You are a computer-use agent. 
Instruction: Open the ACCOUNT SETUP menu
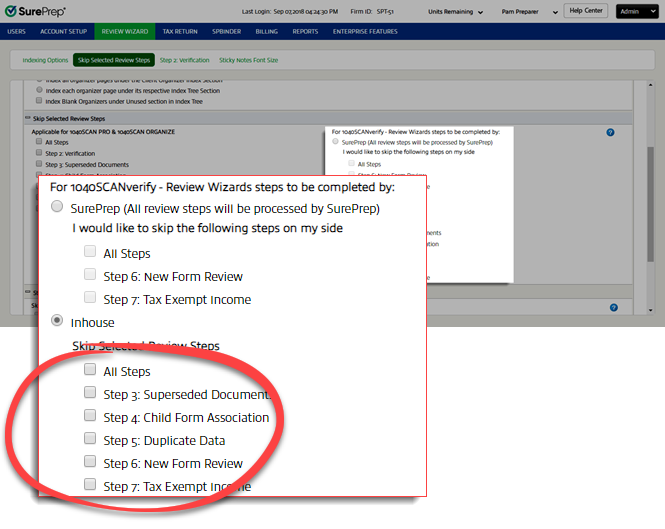pos(64,31)
